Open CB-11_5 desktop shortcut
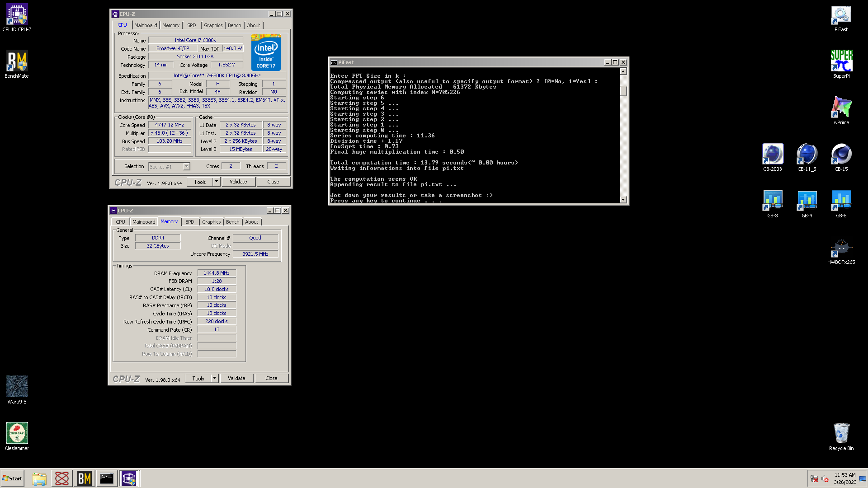The height and width of the screenshot is (488, 868). point(807,157)
